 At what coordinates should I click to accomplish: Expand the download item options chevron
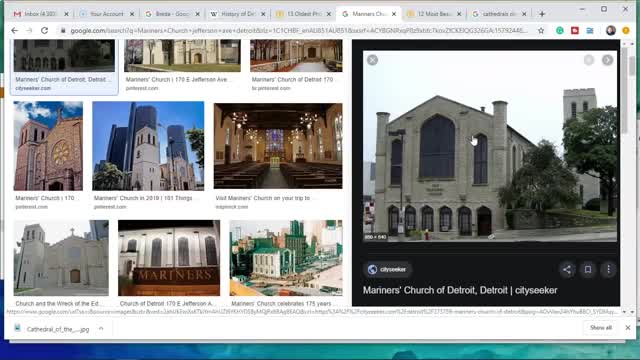pos(101,329)
